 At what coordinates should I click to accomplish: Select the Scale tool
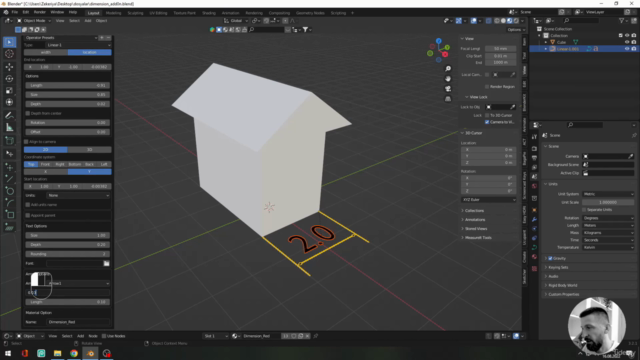(x=9, y=90)
